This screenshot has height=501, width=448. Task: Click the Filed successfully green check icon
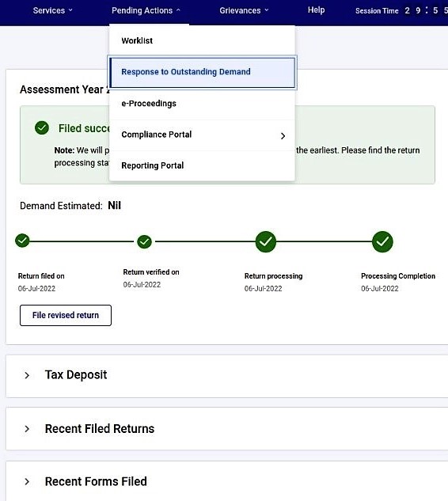[x=42, y=127]
